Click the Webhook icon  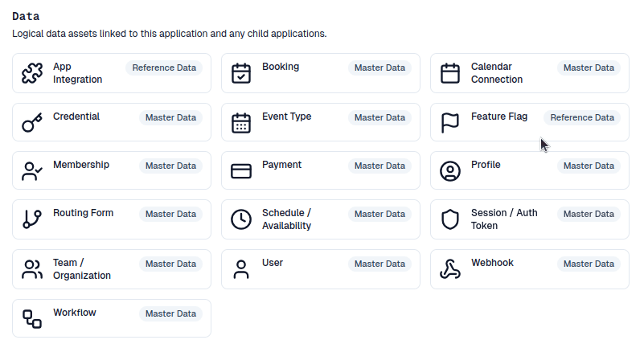point(450,269)
